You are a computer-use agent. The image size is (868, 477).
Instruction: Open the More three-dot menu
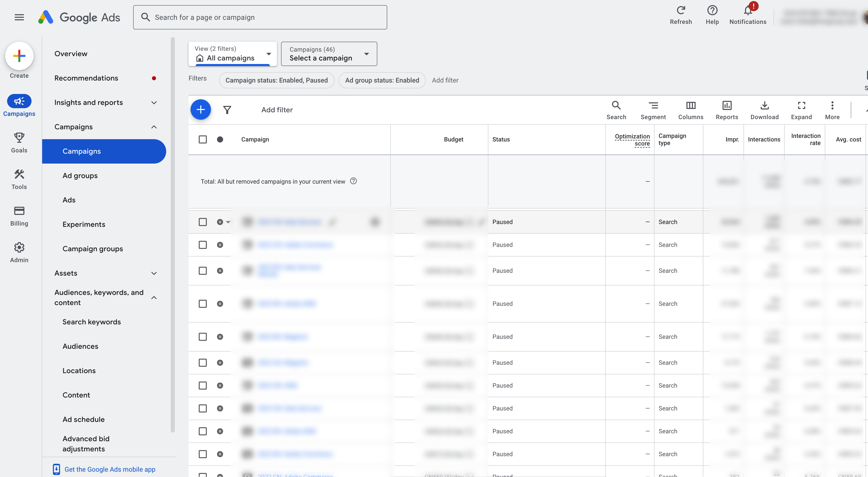tap(832, 110)
